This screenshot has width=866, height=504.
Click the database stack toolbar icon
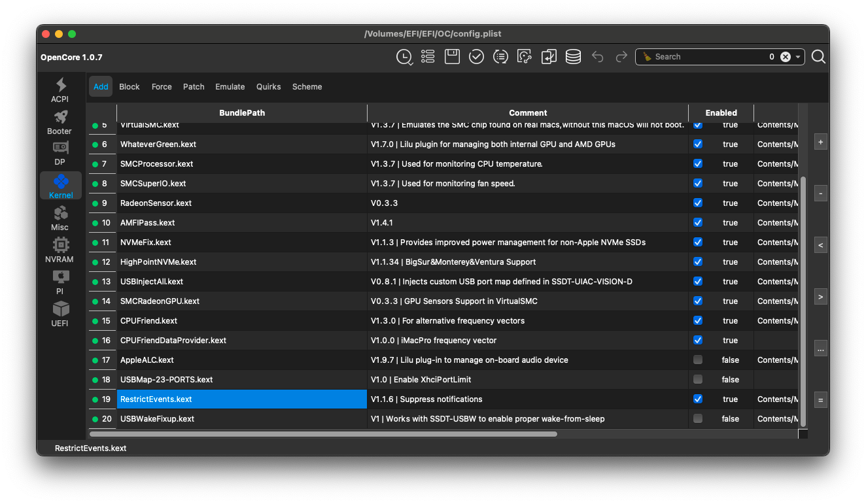point(573,57)
